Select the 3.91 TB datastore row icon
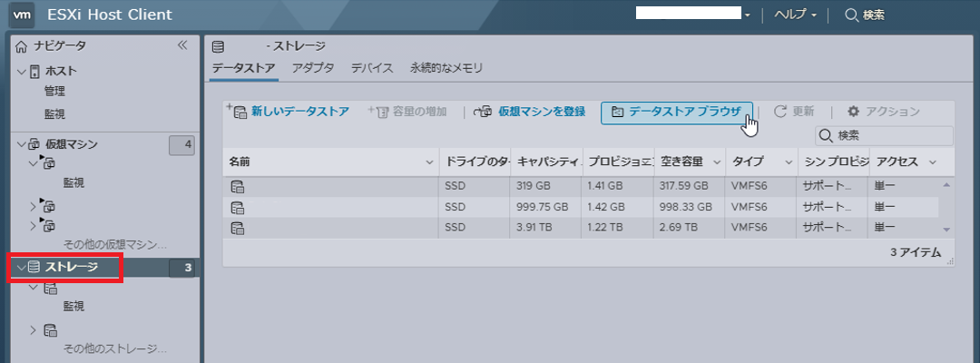980x363 pixels. tap(238, 227)
